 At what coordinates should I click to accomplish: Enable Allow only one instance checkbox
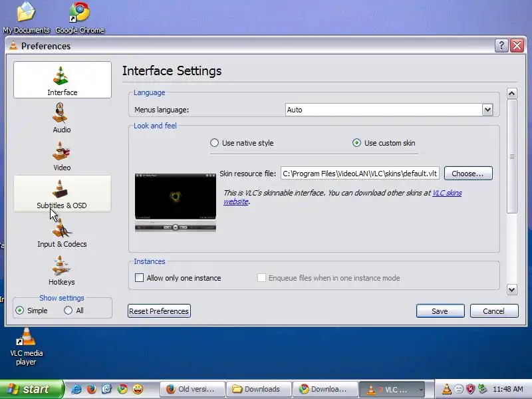point(139,278)
